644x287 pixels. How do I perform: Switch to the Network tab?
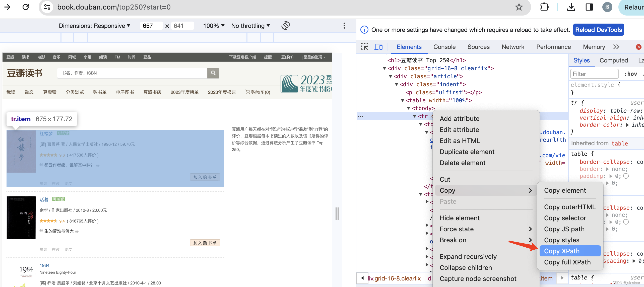(513, 47)
